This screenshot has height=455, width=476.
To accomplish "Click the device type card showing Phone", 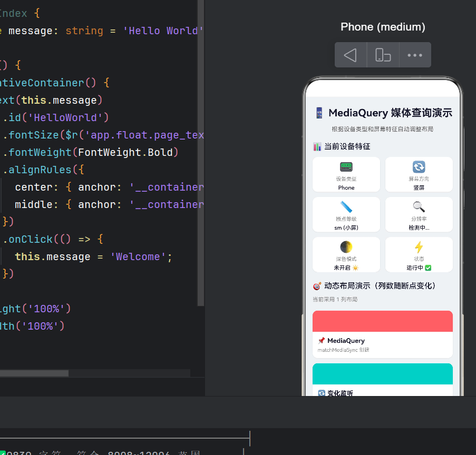I will click(x=346, y=174).
